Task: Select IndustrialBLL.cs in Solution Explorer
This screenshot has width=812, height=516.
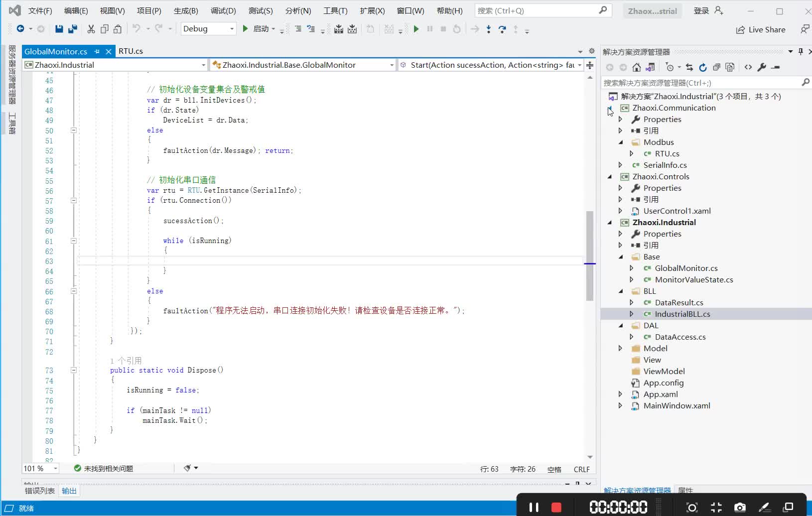Action: point(682,314)
